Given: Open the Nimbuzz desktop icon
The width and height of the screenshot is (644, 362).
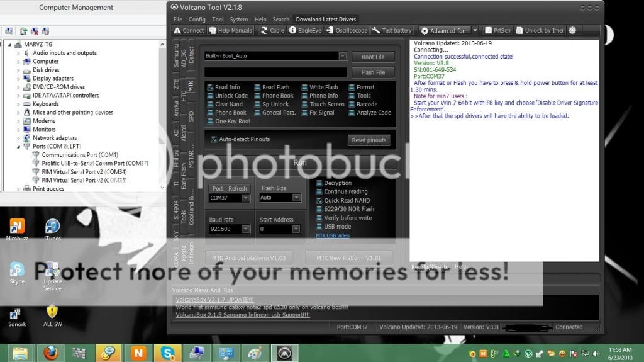Looking at the screenshot, I should pyautogui.click(x=17, y=230).
